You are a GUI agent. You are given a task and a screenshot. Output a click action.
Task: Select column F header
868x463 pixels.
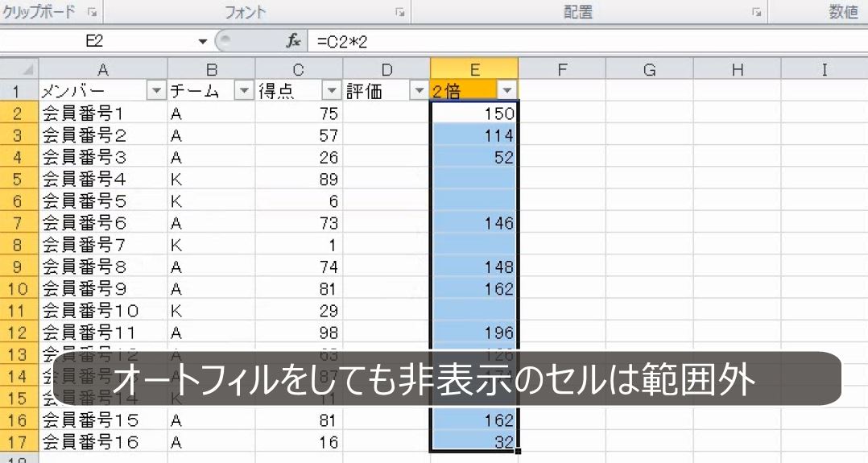[x=562, y=69]
